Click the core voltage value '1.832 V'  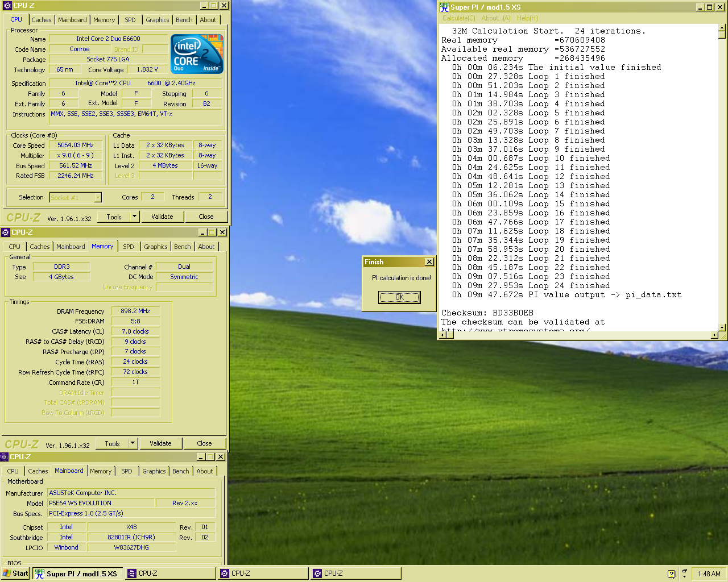click(147, 69)
